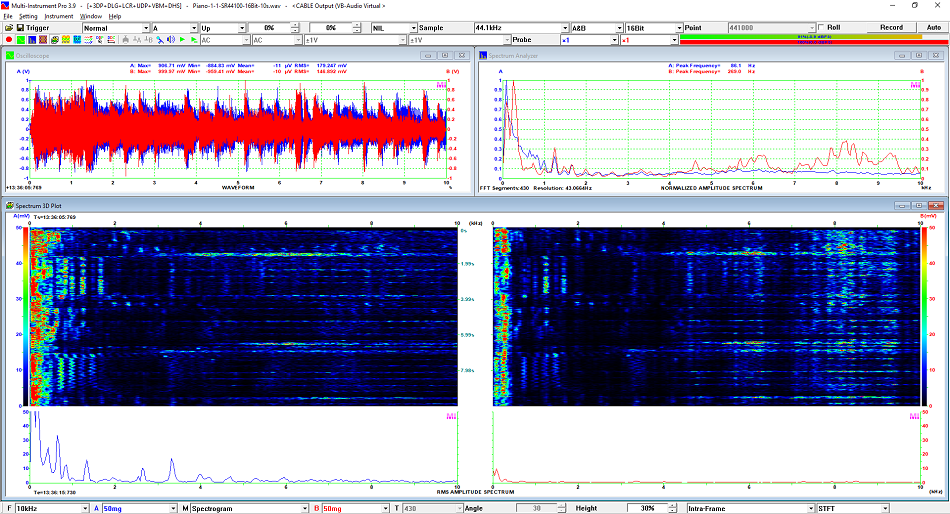Screen dimensions: 950x514
Task: Click the red record/start icon in toolbar
Action: tap(8, 40)
